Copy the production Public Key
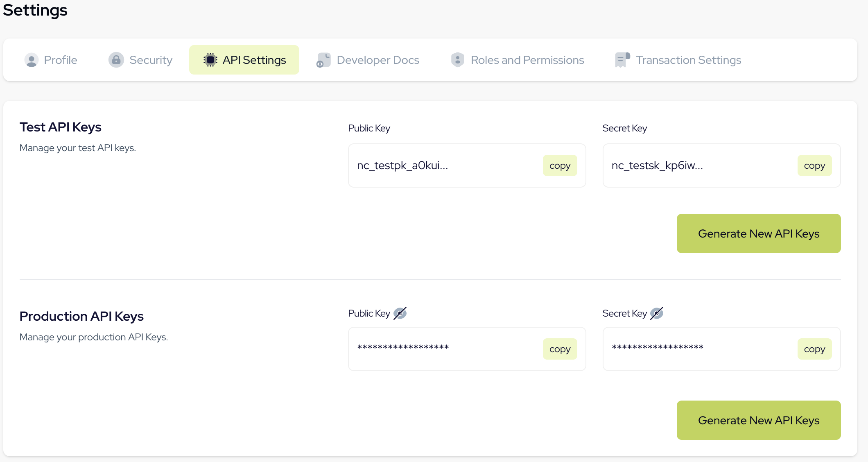This screenshot has height=462, width=868. pos(560,349)
